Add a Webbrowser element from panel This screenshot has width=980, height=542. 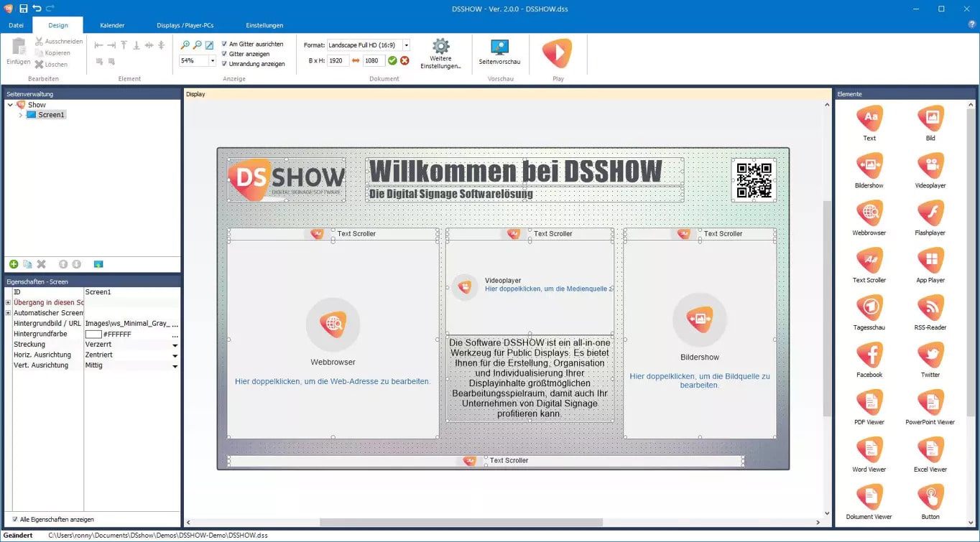point(869,214)
